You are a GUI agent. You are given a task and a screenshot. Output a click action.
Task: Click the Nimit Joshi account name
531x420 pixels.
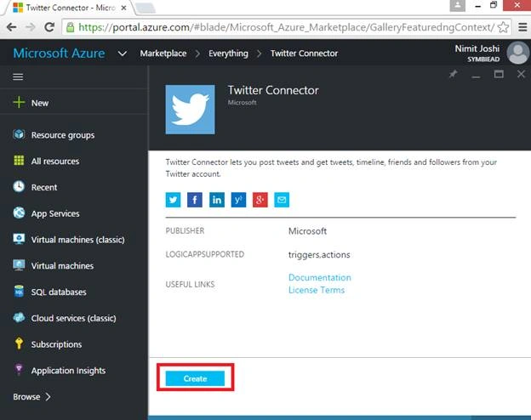[x=477, y=48]
